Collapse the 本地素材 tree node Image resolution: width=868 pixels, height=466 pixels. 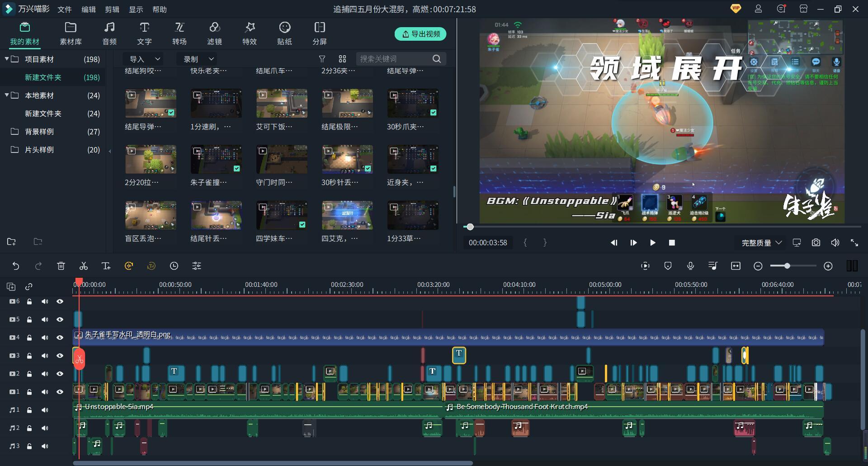(x=7, y=95)
